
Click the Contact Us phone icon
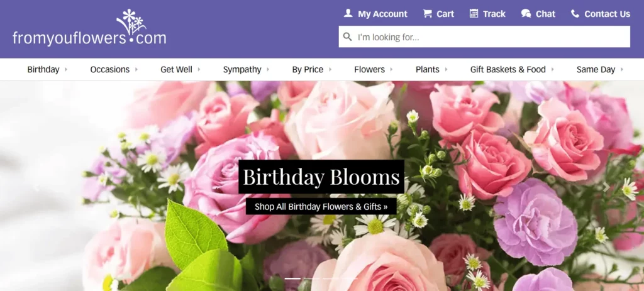point(575,13)
